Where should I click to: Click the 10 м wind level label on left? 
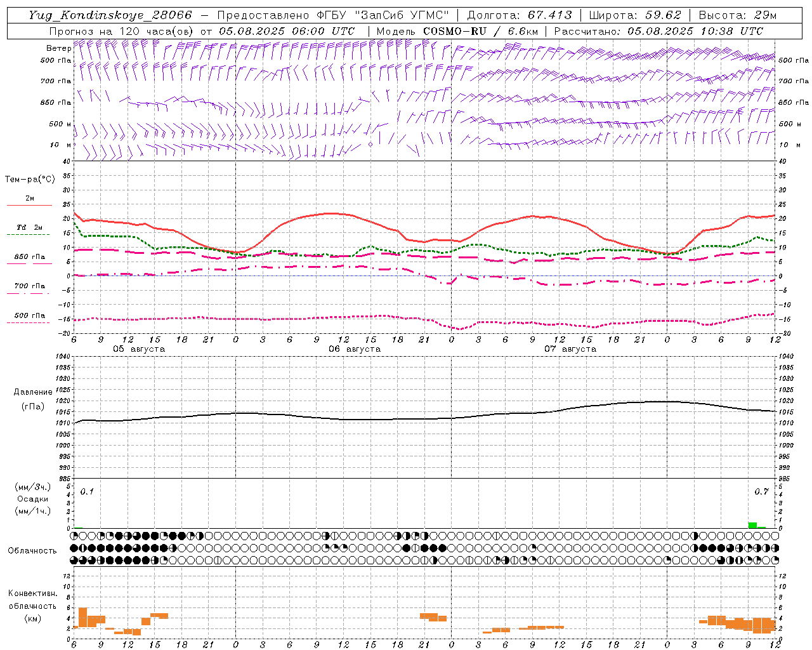tap(61, 145)
